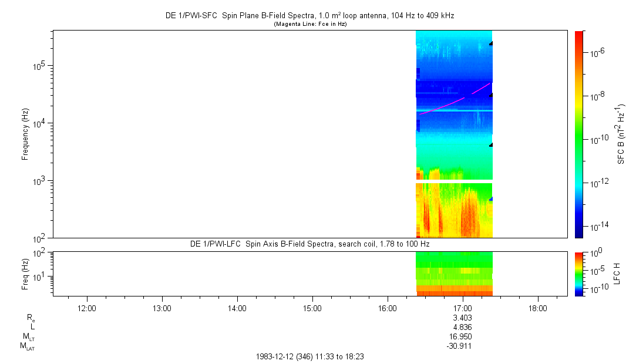The height and width of the screenshot is (364, 636).
Task: Click the 'Frequency (Hz)' vertical axis label
Action: click(x=25, y=134)
